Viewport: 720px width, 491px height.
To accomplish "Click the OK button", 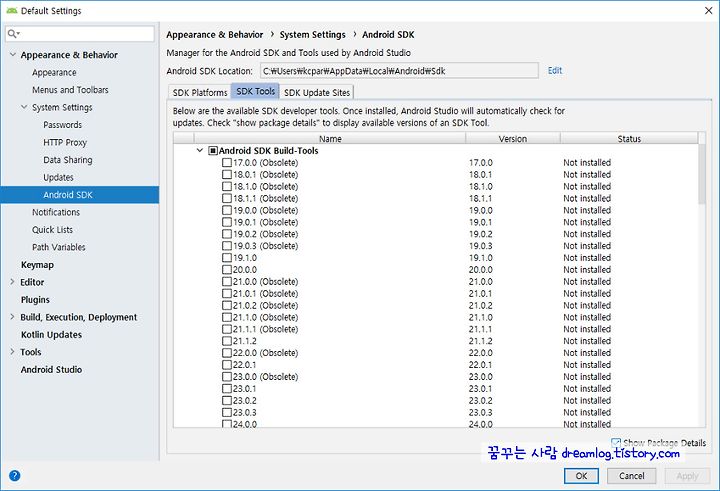I will coord(581,476).
